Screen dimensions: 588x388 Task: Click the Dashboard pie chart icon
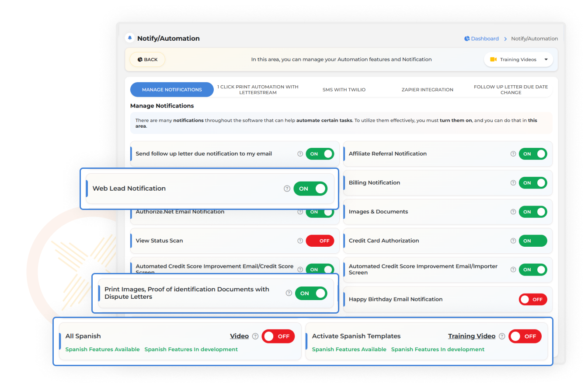[467, 38]
